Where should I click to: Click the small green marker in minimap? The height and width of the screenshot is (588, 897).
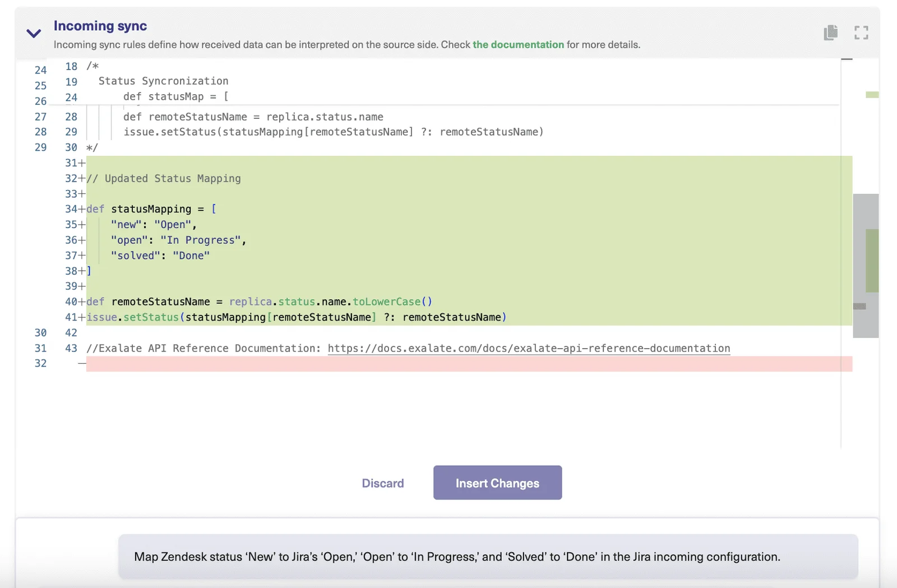[x=872, y=95]
